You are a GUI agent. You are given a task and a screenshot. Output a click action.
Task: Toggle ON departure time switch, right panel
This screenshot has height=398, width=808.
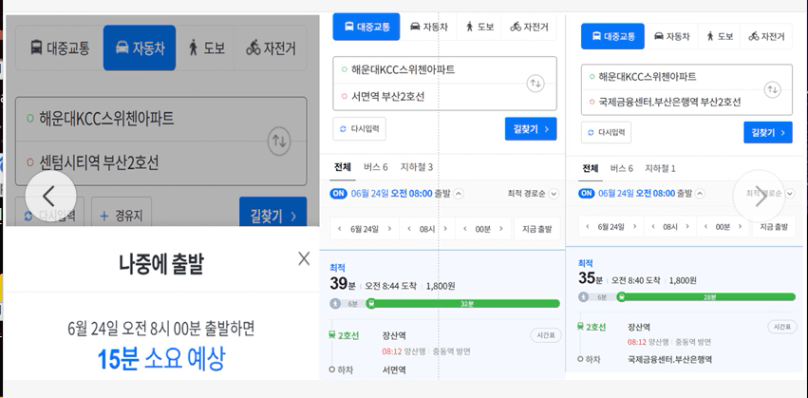[586, 193]
